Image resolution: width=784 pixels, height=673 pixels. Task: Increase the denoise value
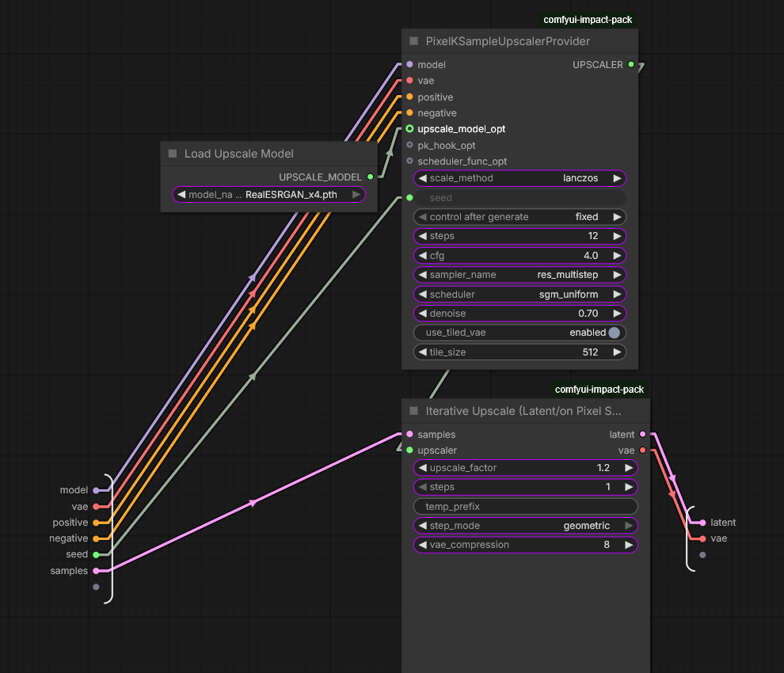(x=617, y=314)
